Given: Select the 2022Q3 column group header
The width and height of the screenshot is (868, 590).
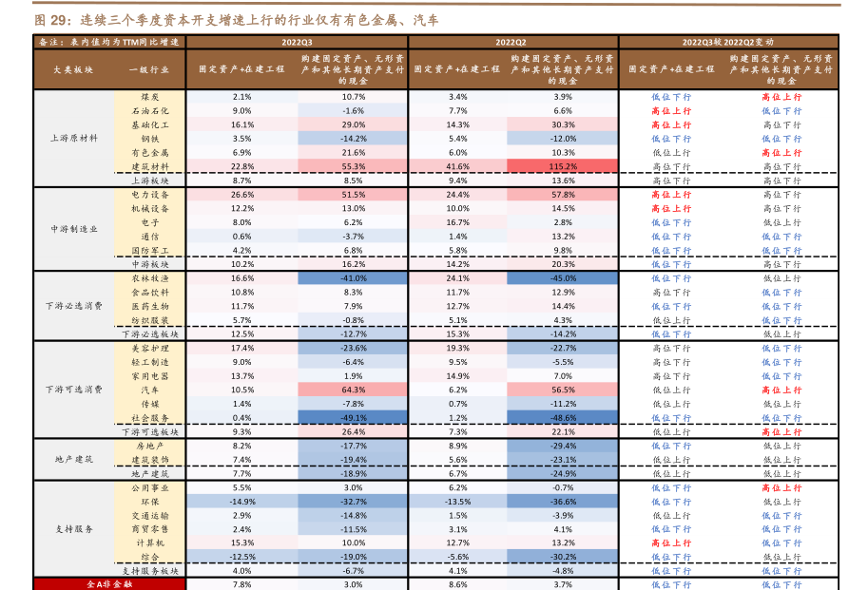Looking at the screenshot, I should (x=297, y=42).
